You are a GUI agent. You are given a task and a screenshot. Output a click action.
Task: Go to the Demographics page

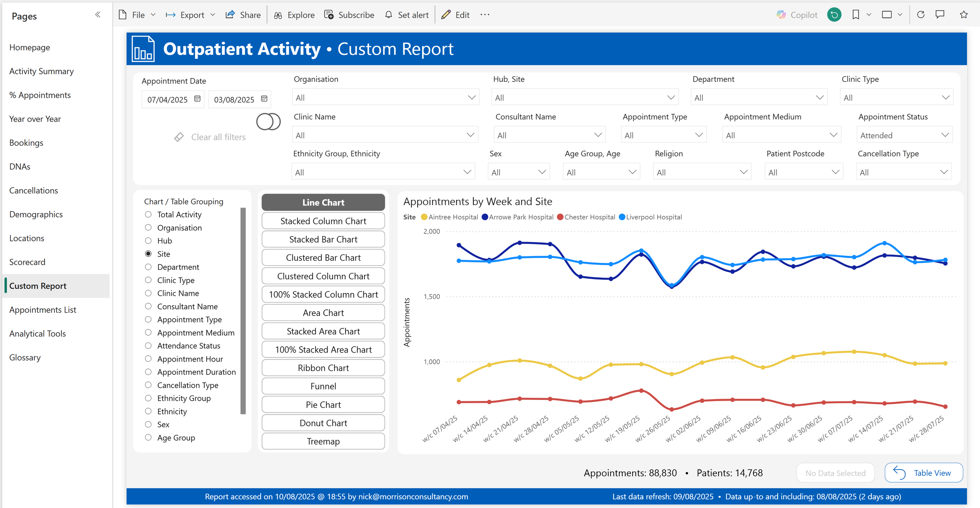coord(36,214)
